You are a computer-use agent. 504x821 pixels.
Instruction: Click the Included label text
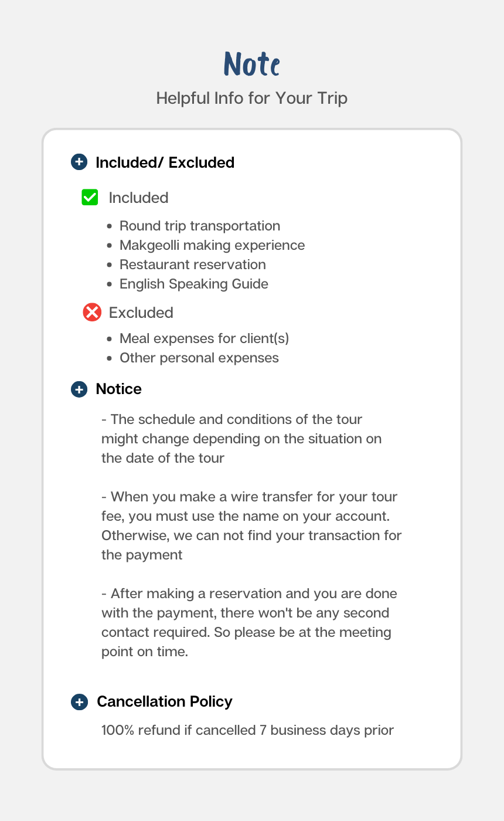point(138,198)
